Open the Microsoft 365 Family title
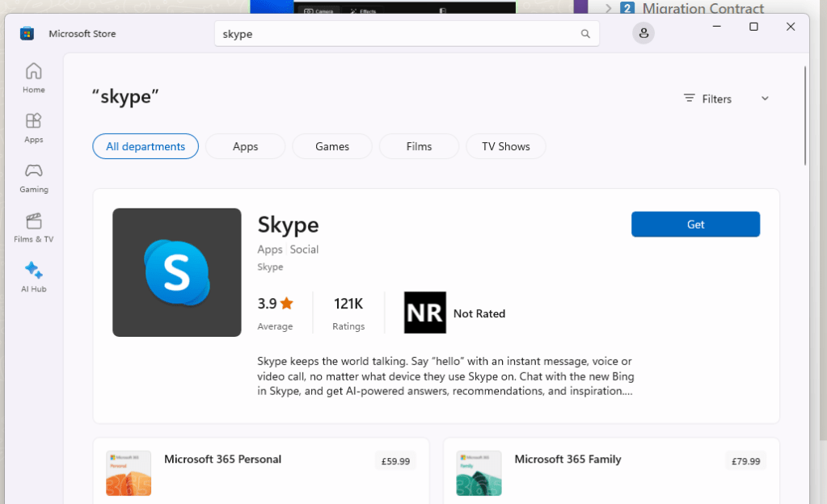 (x=568, y=460)
